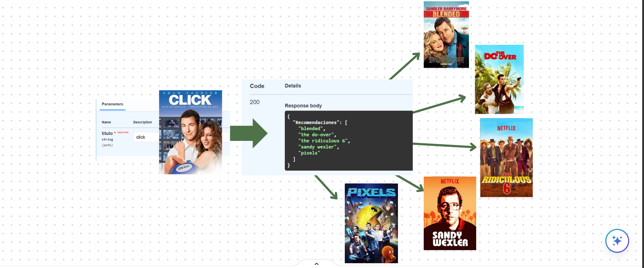This screenshot has height=268, width=644.
Task: Select the arrow pointing to Do-Over poster
Action: click(440, 104)
